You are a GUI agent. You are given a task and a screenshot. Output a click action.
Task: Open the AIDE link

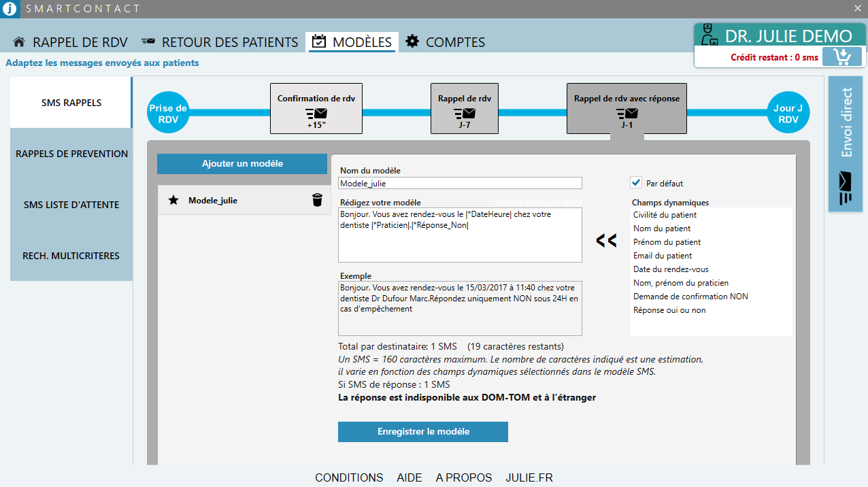click(x=410, y=477)
